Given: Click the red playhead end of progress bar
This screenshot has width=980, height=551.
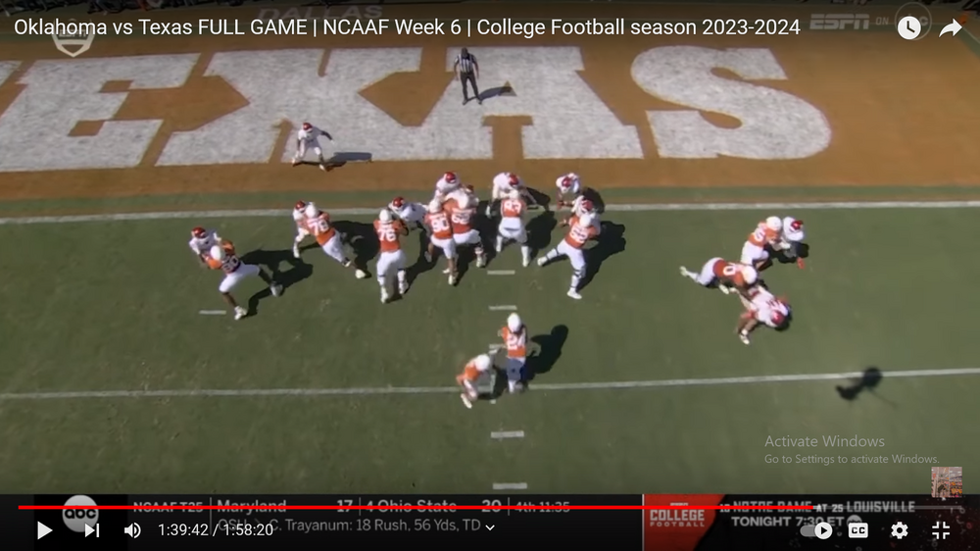Looking at the screenshot, I should pyautogui.click(x=813, y=507).
